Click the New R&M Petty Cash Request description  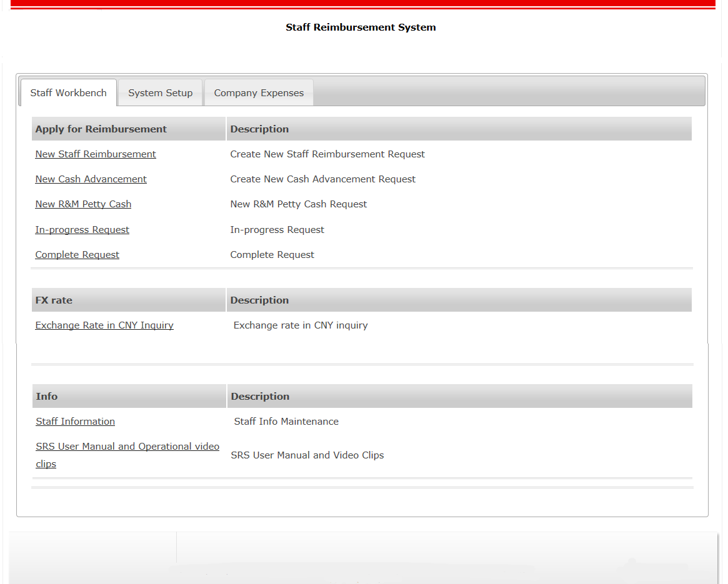[299, 204]
